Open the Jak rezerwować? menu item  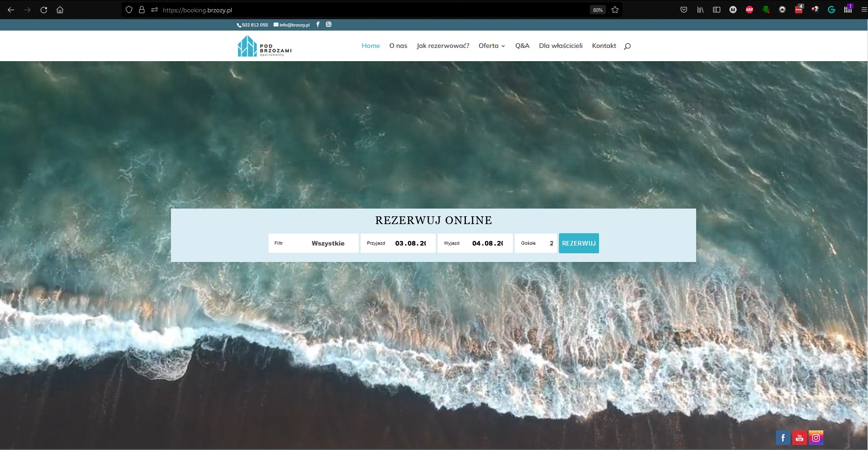[x=443, y=46]
